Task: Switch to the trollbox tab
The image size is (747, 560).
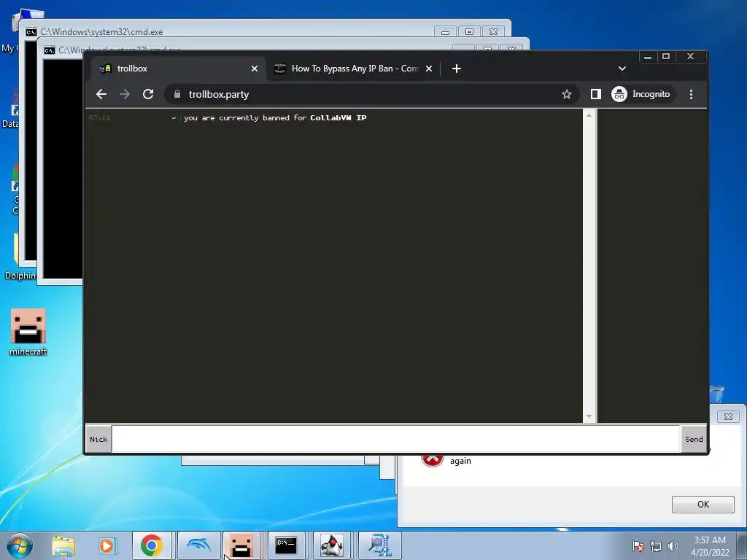Action: coord(177,69)
